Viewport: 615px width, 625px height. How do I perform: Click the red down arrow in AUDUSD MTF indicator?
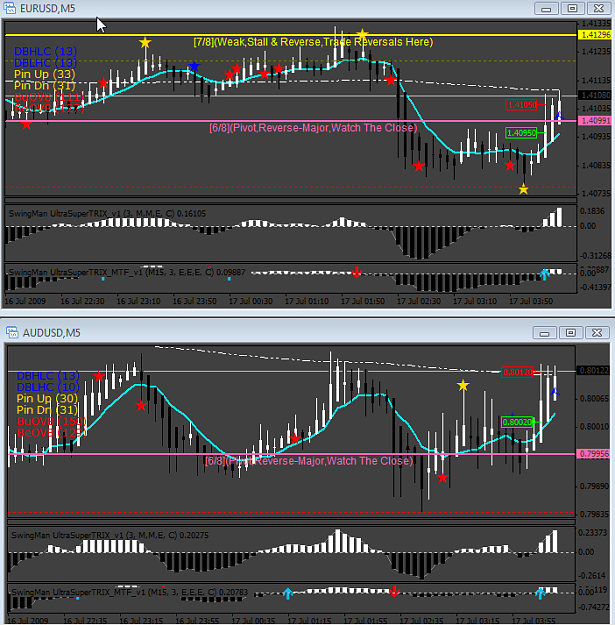(394, 592)
